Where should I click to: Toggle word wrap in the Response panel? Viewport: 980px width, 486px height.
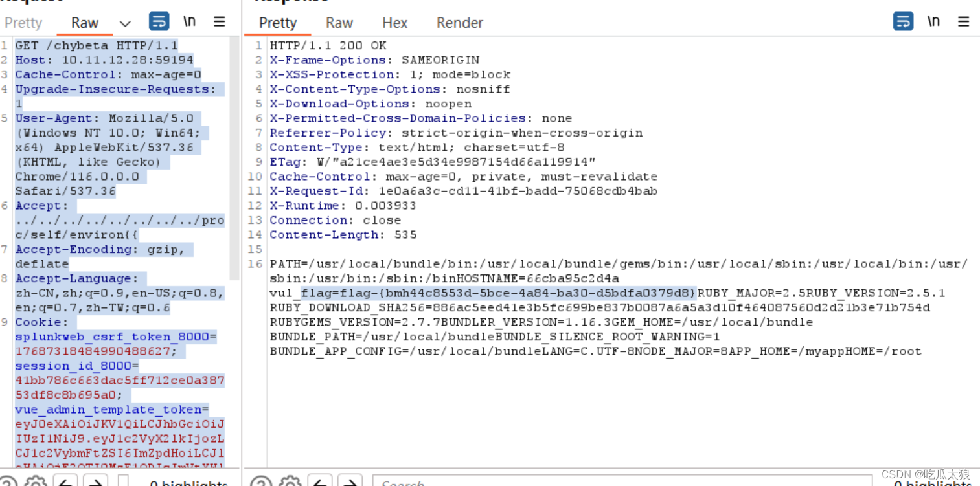coord(903,21)
